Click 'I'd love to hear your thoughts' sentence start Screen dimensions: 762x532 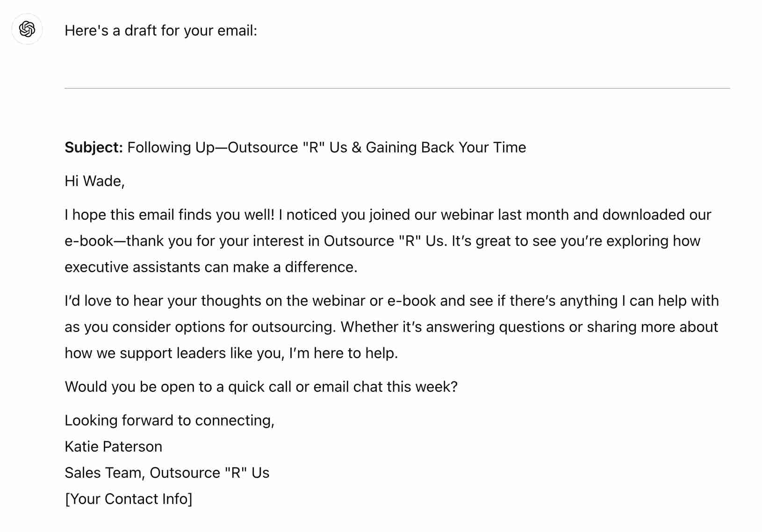pos(163,301)
